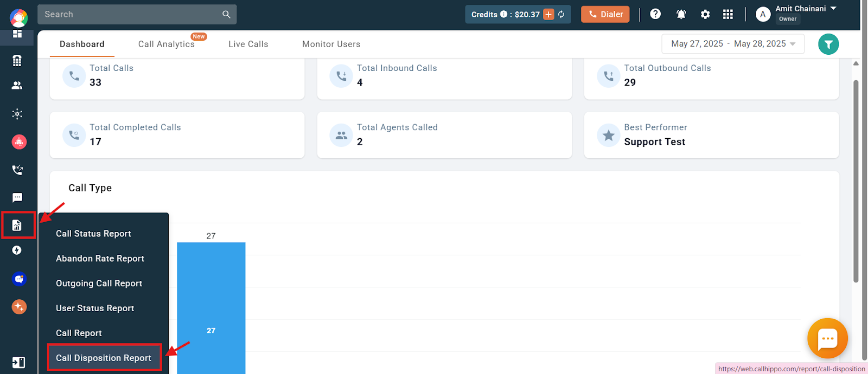The image size is (868, 374).
Task: Open the call logs phone-arrows sidebar icon
Action: [x=17, y=170]
